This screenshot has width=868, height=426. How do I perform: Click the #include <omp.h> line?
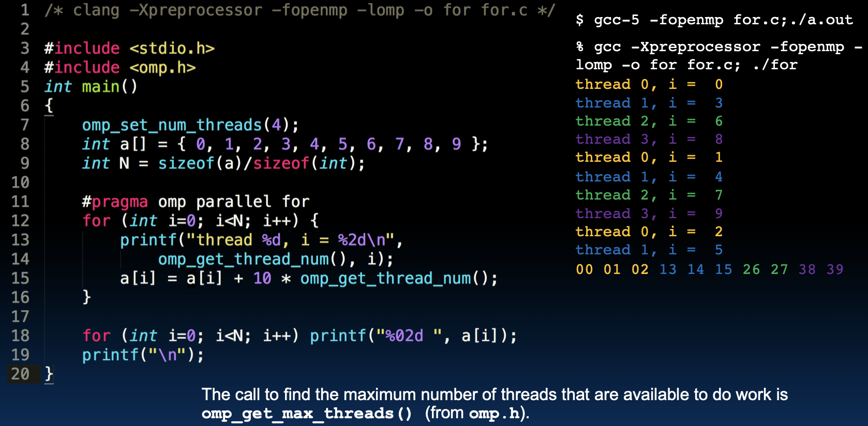click(120, 67)
